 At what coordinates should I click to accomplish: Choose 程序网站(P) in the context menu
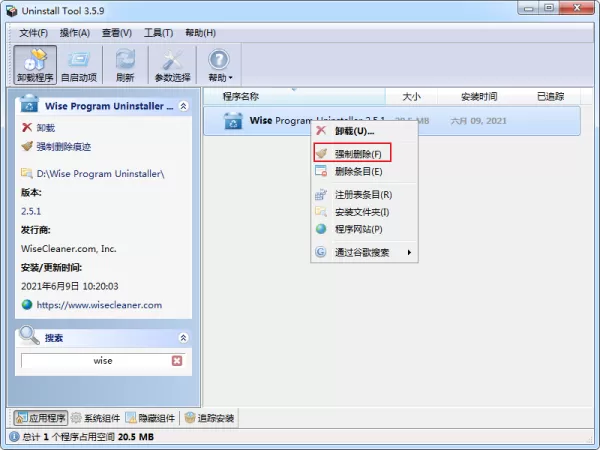pyautogui.click(x=364, y=229)
